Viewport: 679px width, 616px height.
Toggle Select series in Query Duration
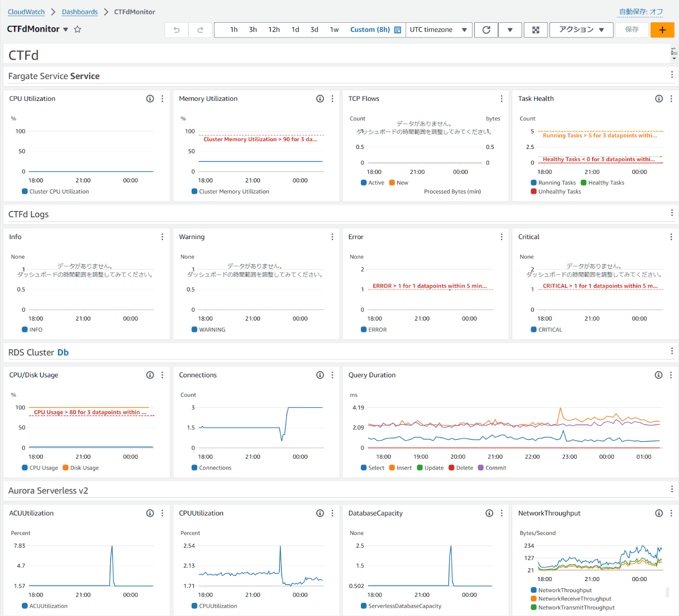pyautogui.click(x=372, y=468)
